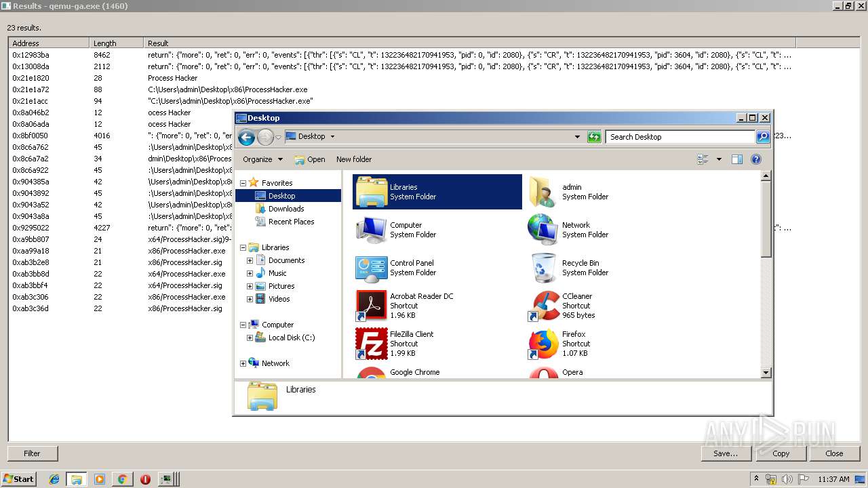868x488 pixels.
Task: Show hidden tray icons arrow
Action: tap(756, 479)
